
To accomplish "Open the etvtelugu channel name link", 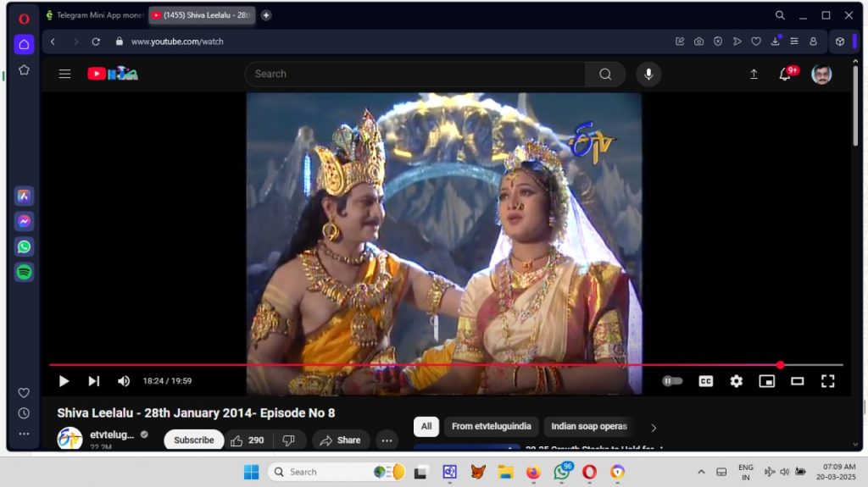I will (113, 434).
